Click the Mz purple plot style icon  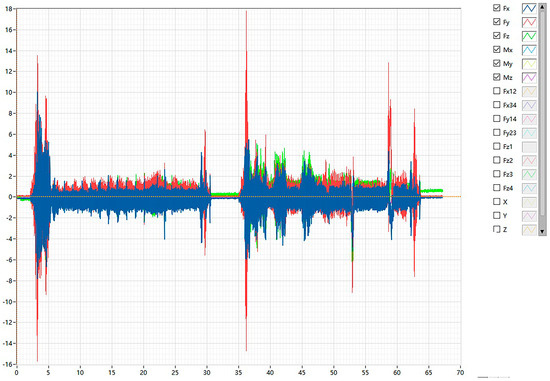(x=529, y=77)
